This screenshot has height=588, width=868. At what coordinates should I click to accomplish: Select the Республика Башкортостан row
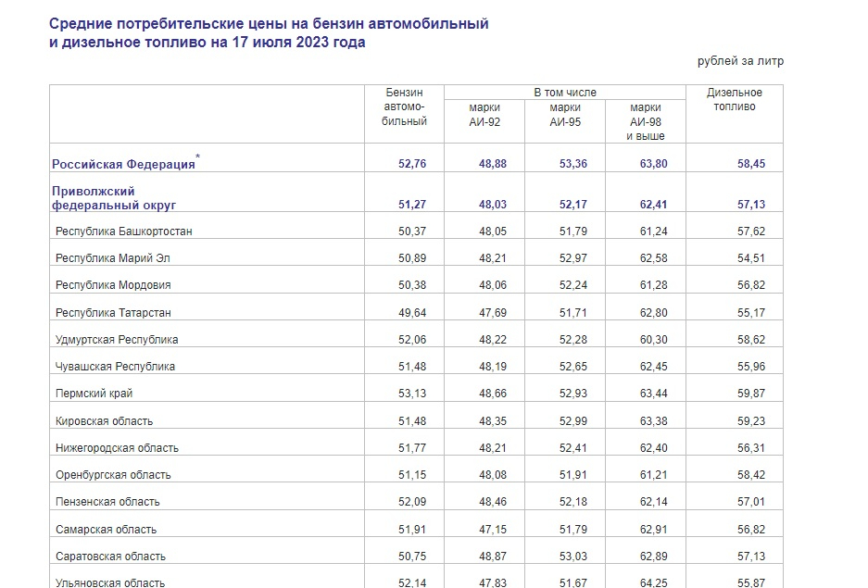click(416, 231)
